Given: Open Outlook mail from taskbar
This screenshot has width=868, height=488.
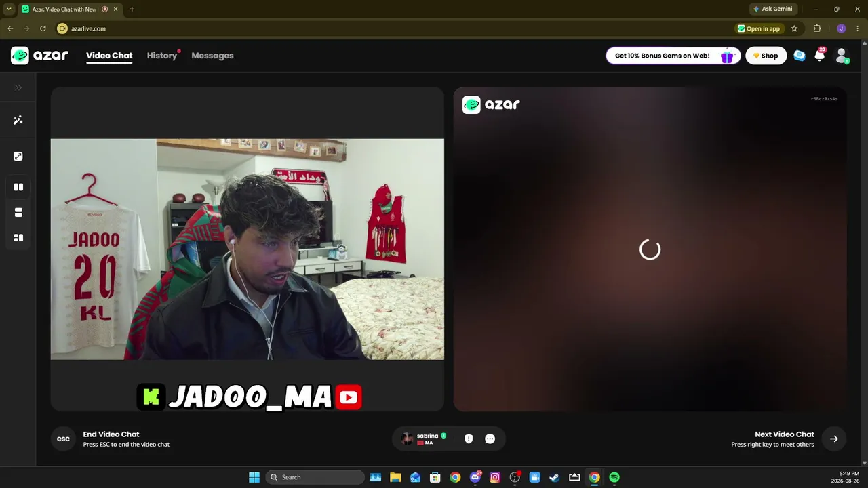Looking at the screenshot, I should (x=415, y=477).
